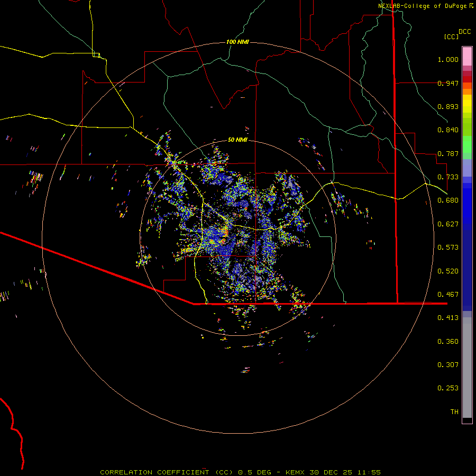The image size is (476, 476).
Task: Click the 0.787 color scale value
Action: [448, 153]
